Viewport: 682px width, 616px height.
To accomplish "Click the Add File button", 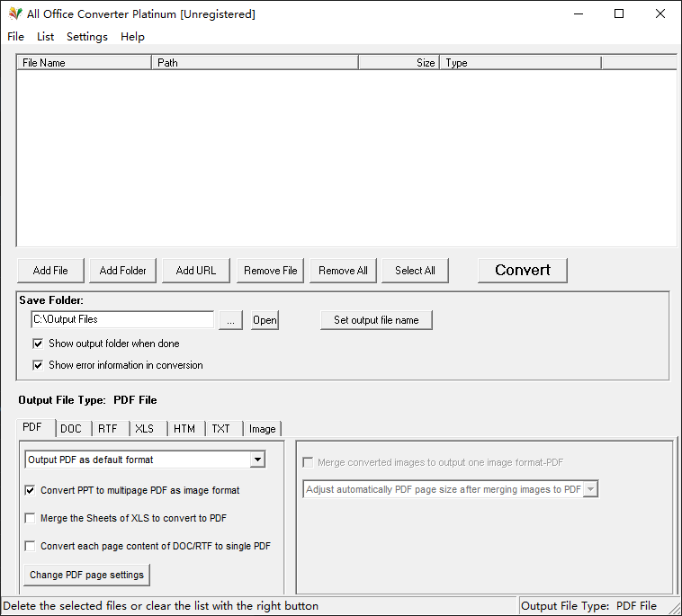I will [x=50, y=271].
